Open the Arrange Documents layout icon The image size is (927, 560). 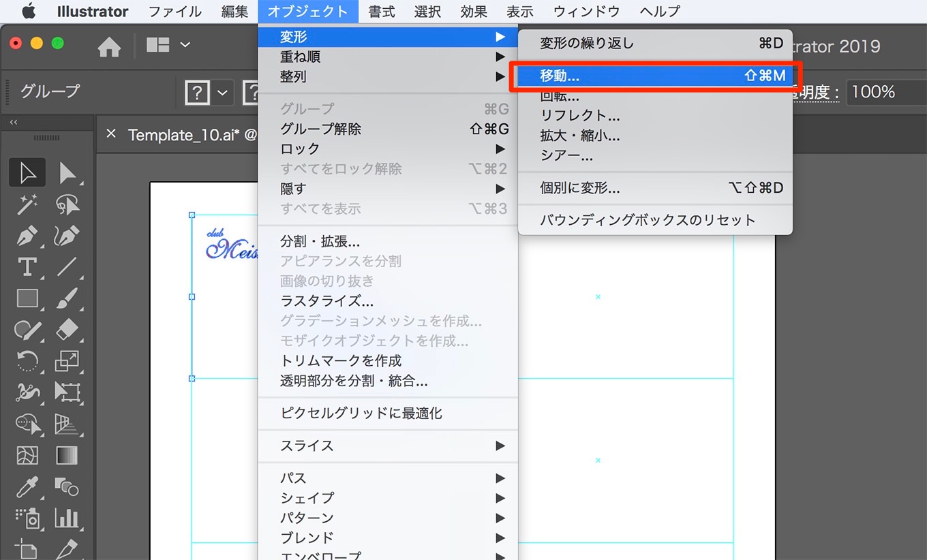point(158,45)
